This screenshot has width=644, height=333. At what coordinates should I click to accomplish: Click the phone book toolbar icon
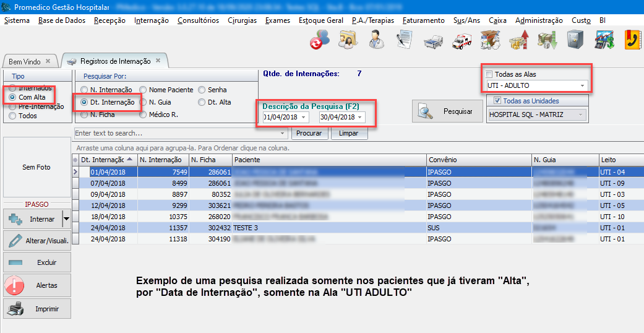click(632, 40)
